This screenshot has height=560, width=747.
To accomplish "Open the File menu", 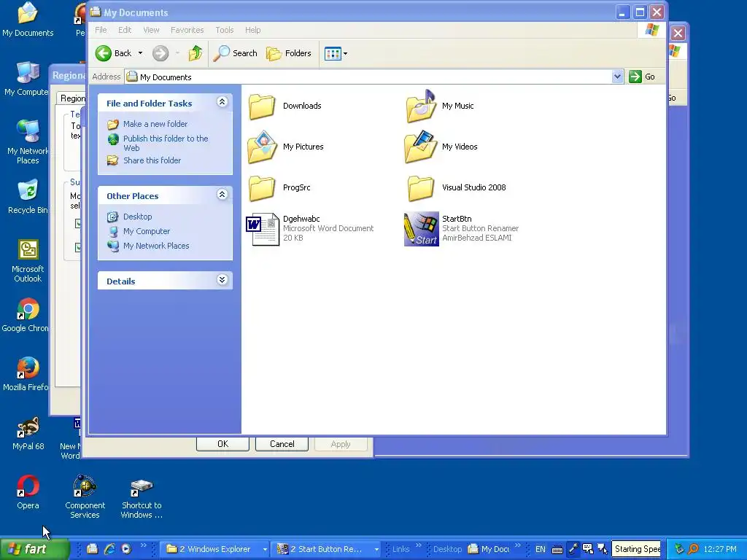I will (101, 30).
